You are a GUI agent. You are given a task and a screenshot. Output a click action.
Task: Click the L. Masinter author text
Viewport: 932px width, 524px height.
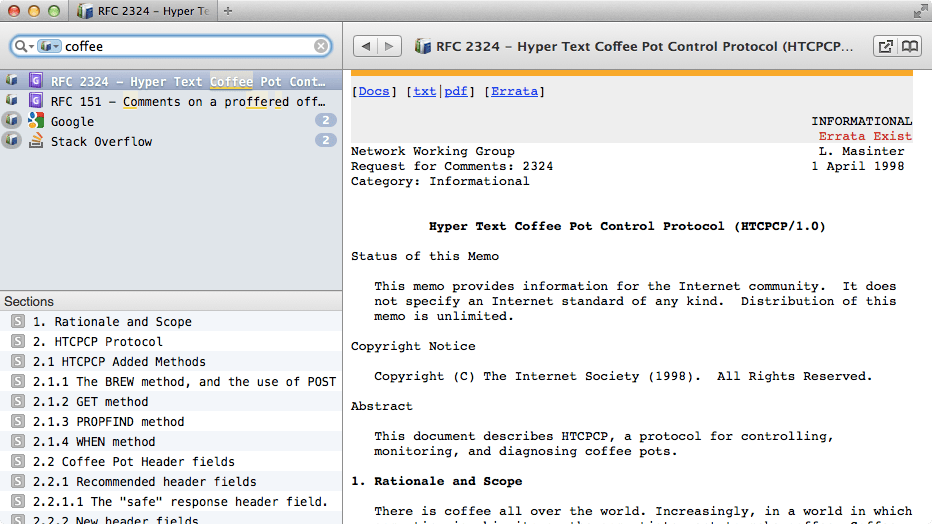coord(861,151)
